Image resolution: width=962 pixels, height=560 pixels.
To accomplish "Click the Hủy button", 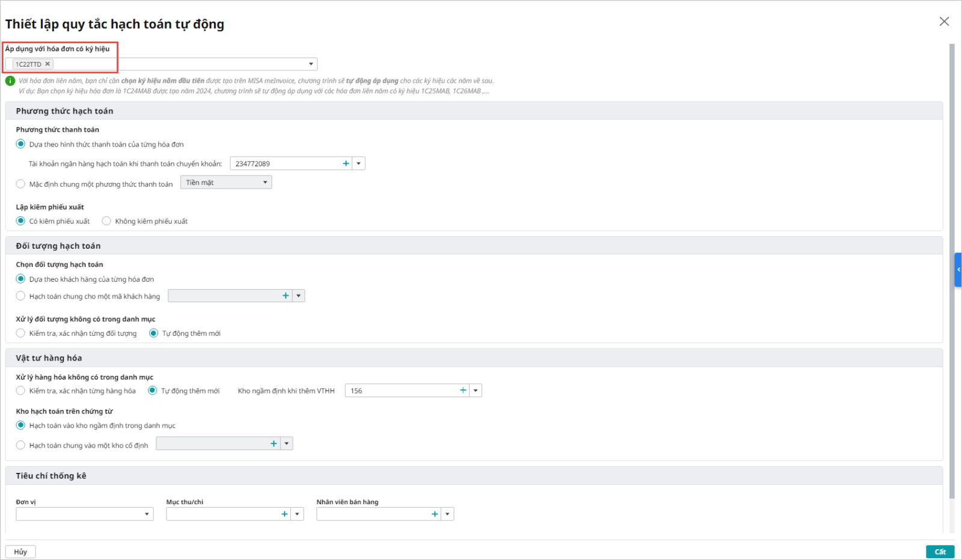I will [20, 552].
